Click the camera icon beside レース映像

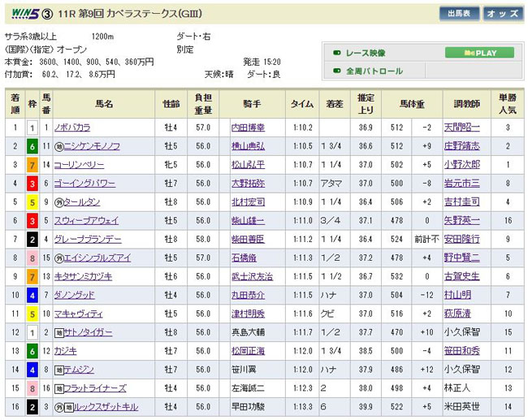pos(336,53)
